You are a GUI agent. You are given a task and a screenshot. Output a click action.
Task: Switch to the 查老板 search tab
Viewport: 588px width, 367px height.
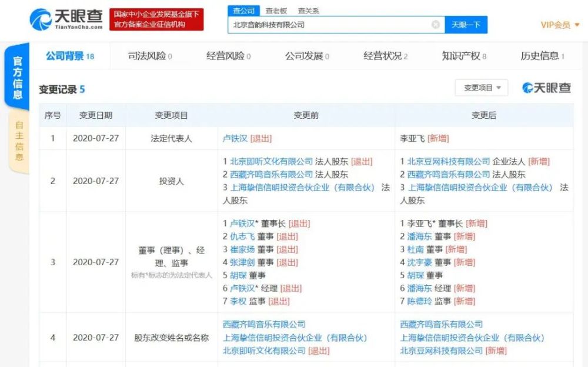click(x=276, y=11)
